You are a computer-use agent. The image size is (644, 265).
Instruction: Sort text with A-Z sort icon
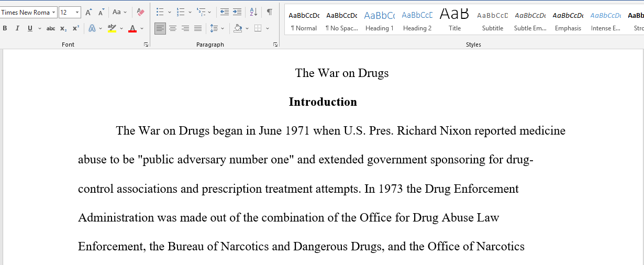[x=253, y=12]
